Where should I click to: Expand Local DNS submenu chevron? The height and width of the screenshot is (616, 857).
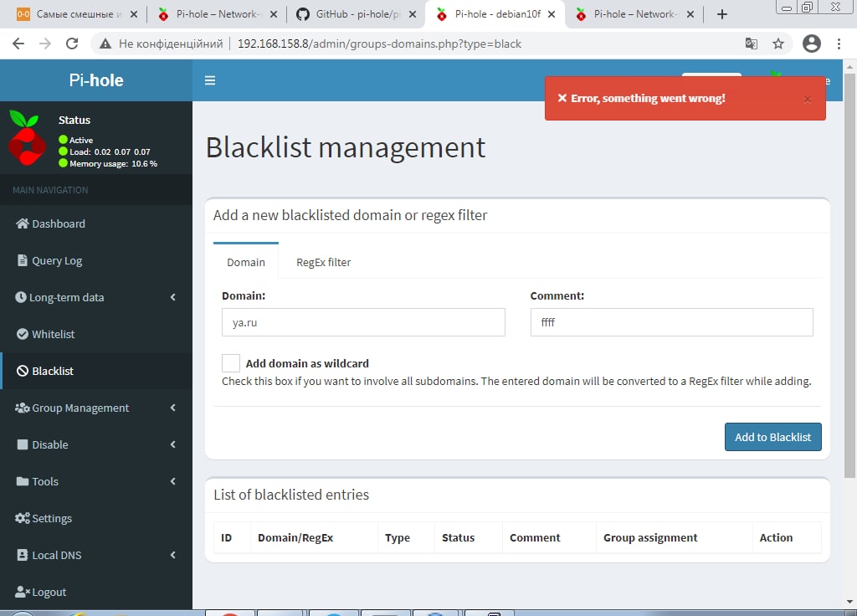(172, 555)
